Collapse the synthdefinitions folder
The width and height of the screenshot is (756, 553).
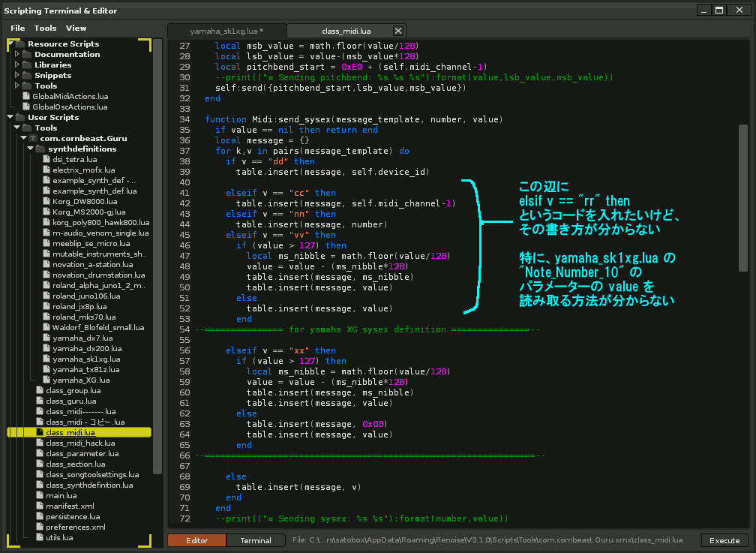coord(30,149)
